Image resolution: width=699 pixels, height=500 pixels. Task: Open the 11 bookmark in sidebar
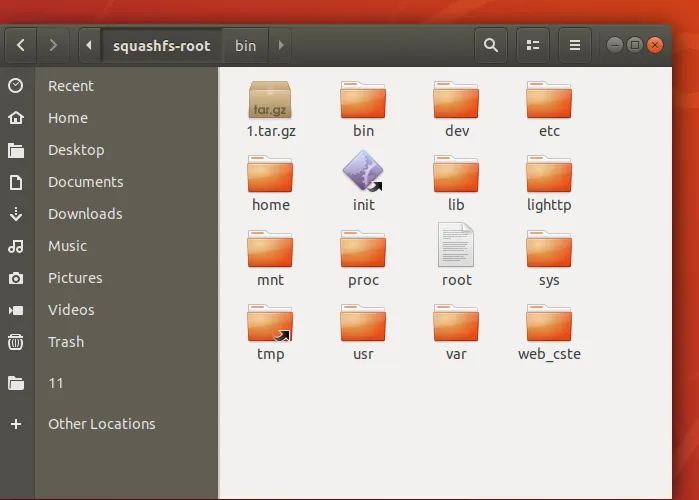[x=56, y=383]
